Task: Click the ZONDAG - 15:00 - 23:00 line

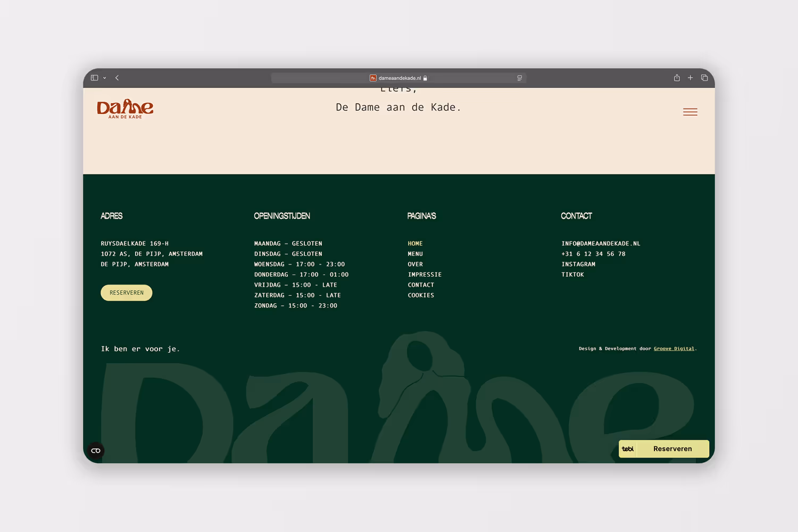Action: (296, 306)
